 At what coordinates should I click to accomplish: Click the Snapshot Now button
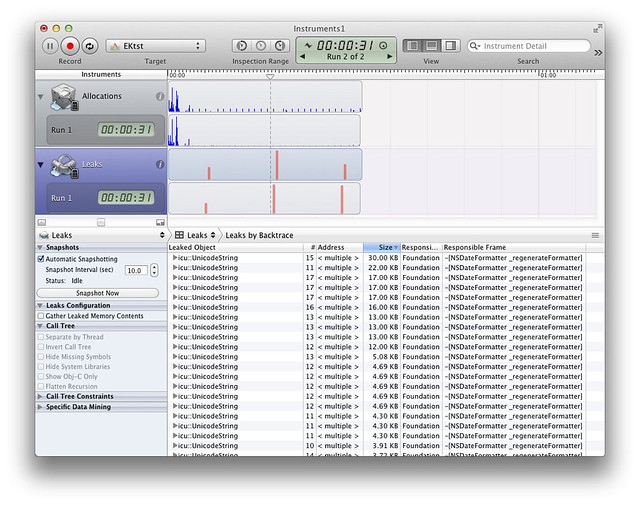coord(98,293)
